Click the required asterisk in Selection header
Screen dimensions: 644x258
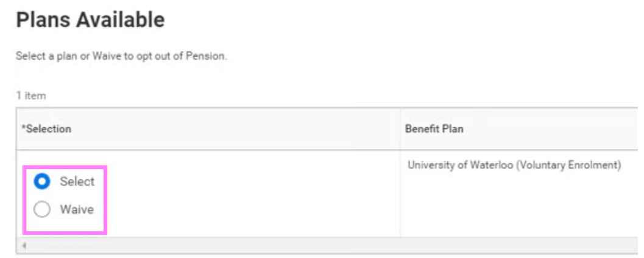[23, 128]
